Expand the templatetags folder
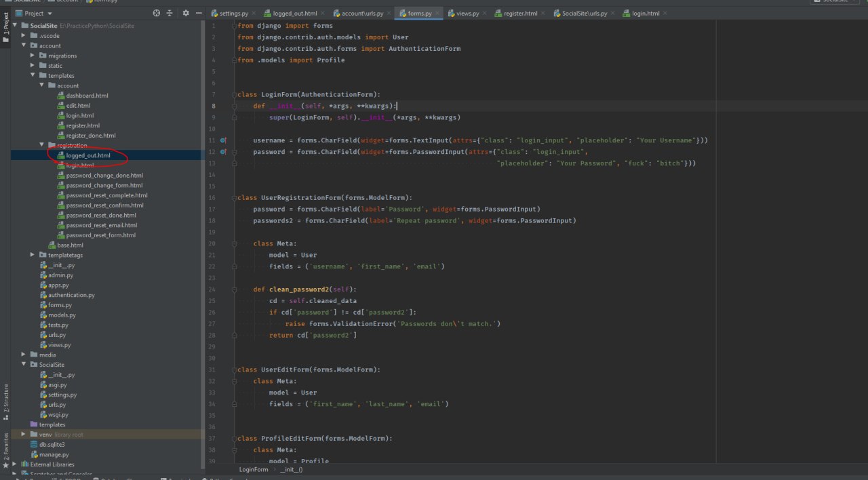This screenshot has width=868, height=480. (x=33, y=255)
